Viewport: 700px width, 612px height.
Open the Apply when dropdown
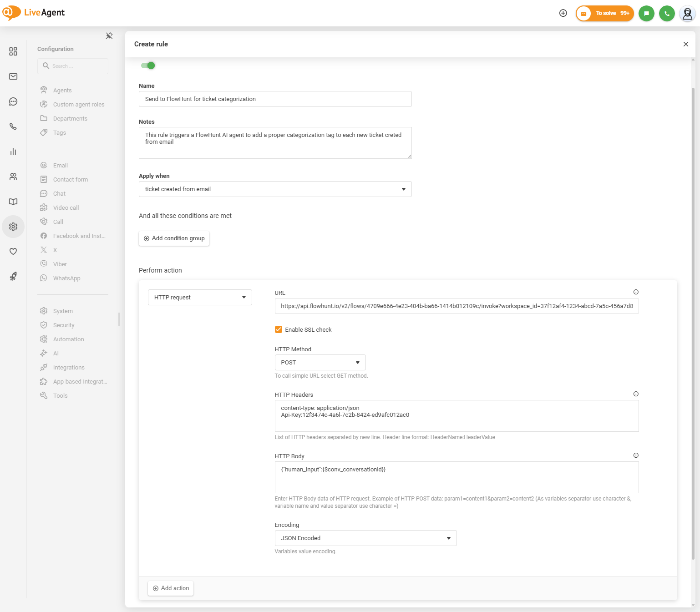click(275, 189)
